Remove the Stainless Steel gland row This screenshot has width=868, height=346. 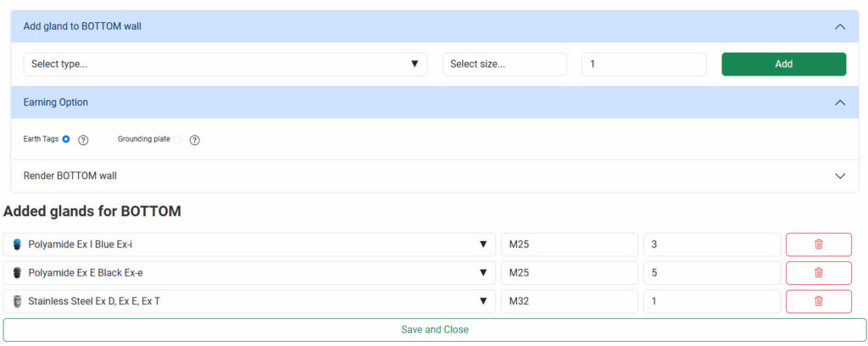[x=818, y=301]
